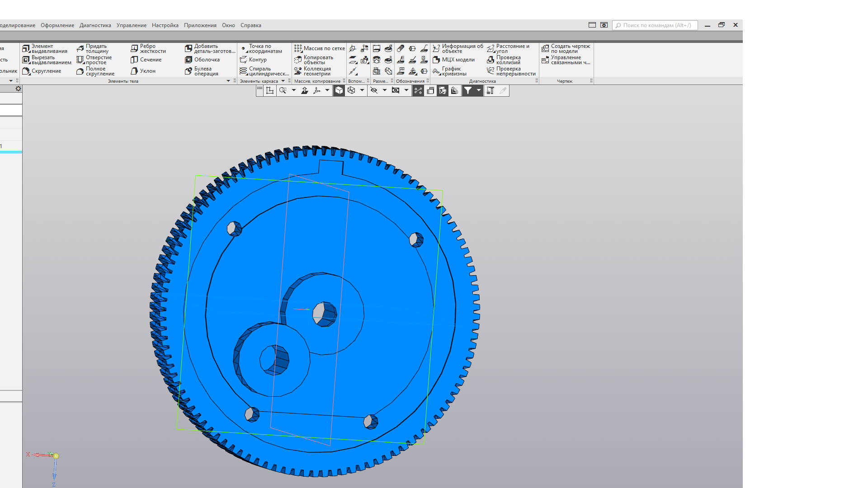Open МЦХ модели tool
This screenshot has height=488, width=868.
[454, 60]
